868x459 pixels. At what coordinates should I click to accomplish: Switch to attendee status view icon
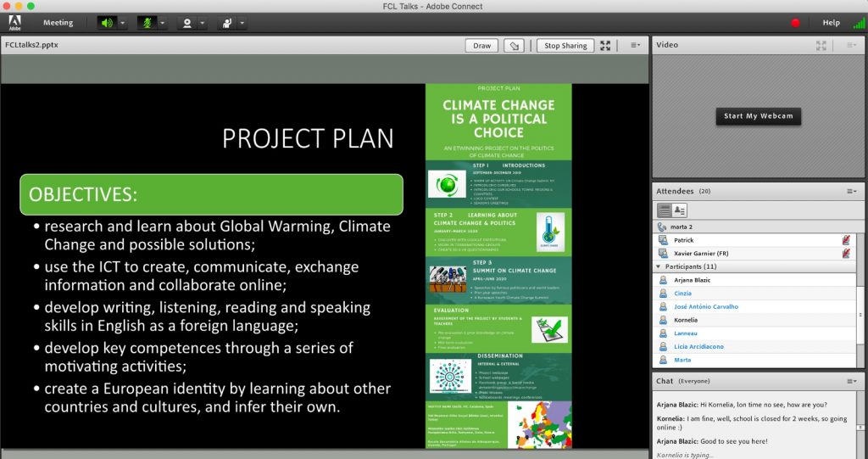coord(680,210)
